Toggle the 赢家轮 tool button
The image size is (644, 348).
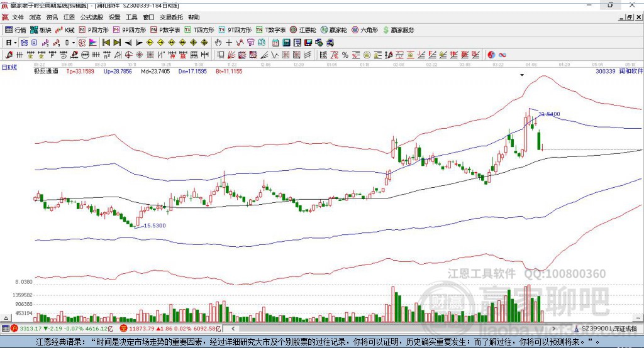pyautogui.click(x=333, y=30)
